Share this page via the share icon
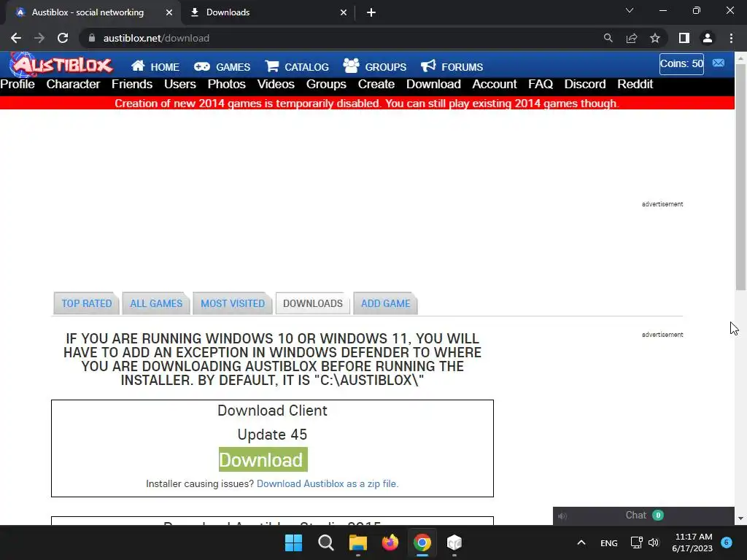Image resolution: width=747 pixels, height=560 pixels. [x=632, y=38]
